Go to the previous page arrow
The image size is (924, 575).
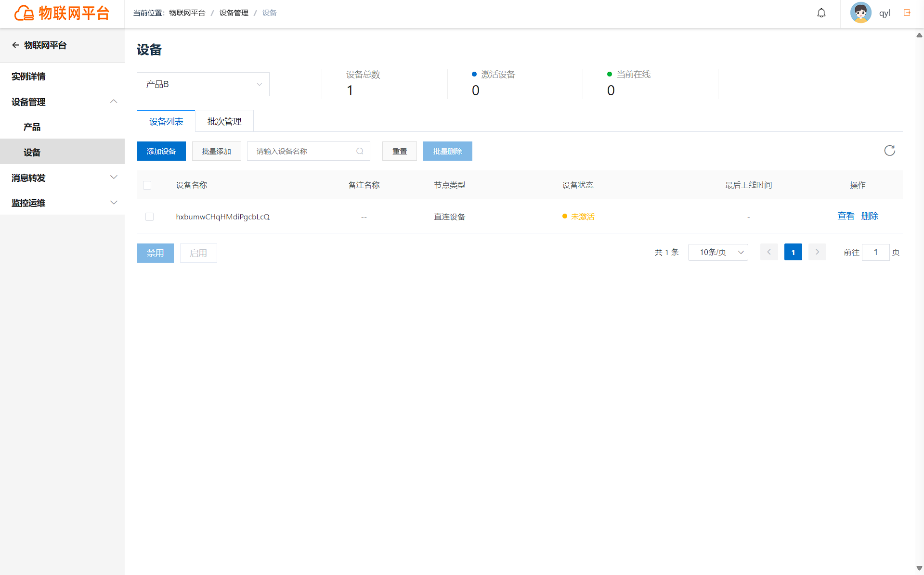[x=769, y=252]
